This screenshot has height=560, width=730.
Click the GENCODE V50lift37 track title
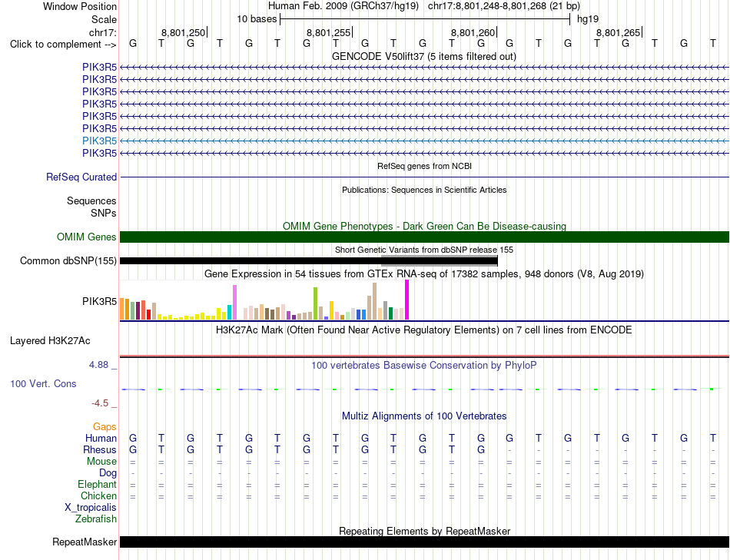pos(423,56)
